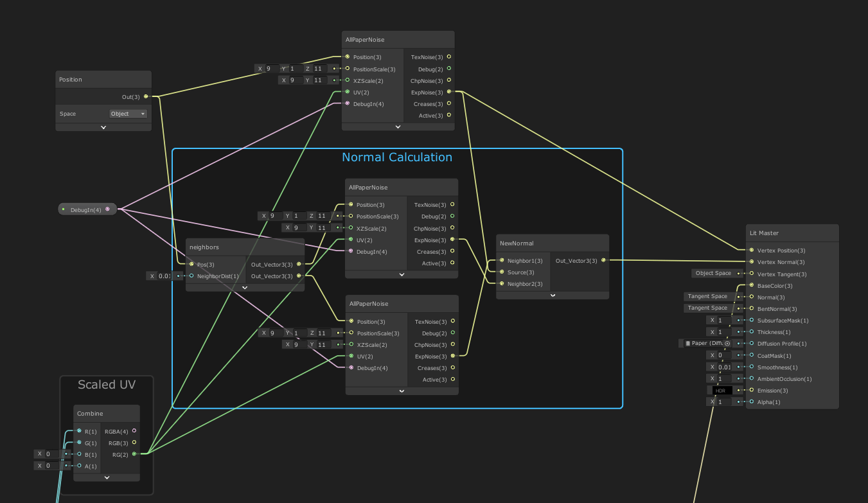This screenshot has height=503, width=868.
Task: Click the Smoothness(1) input port on Lit Master
Action: (750, 367)
